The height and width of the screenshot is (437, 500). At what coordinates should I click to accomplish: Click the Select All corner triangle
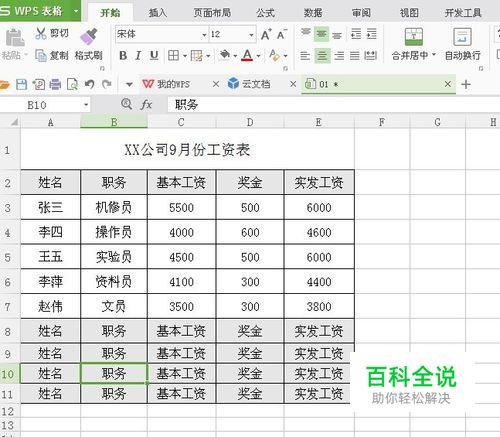pos(14,122)
